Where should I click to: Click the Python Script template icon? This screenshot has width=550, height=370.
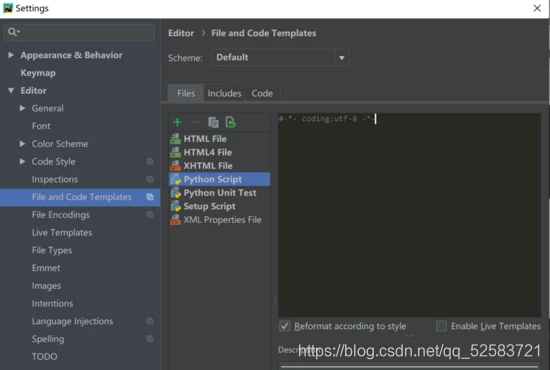pos(175,179)
